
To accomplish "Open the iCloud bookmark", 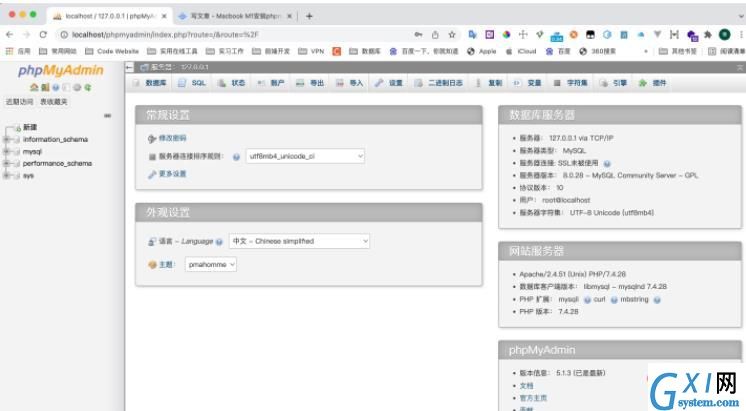I will 520,51.
